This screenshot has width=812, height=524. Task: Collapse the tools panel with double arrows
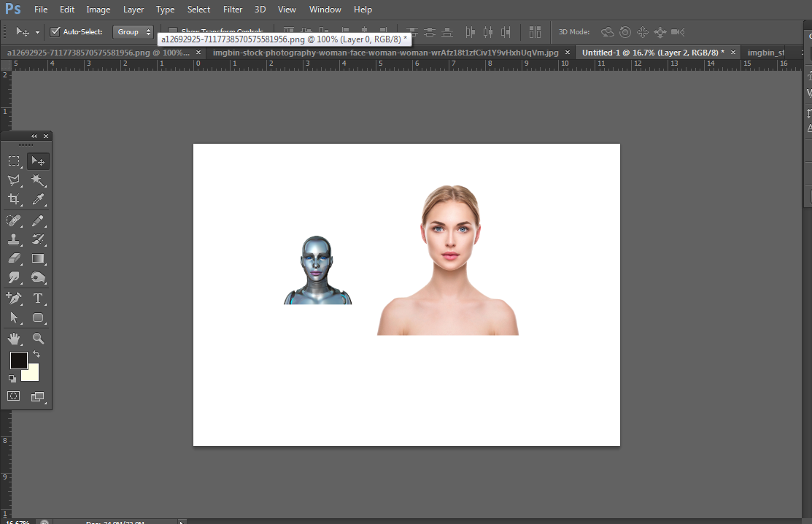coord(34,136)
